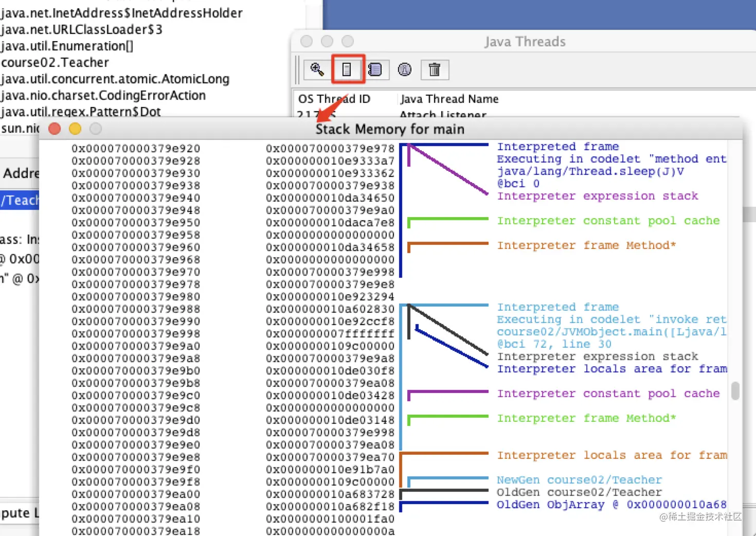Click the Stack Memory for main title bar
This screenshot has width=756, height=536.
390,129
